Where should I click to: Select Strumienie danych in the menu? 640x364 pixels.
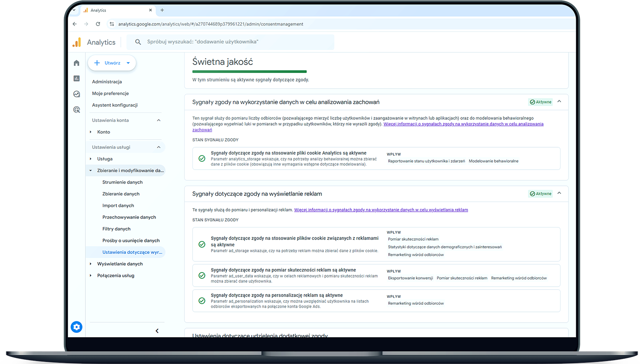tap(122, 182)
